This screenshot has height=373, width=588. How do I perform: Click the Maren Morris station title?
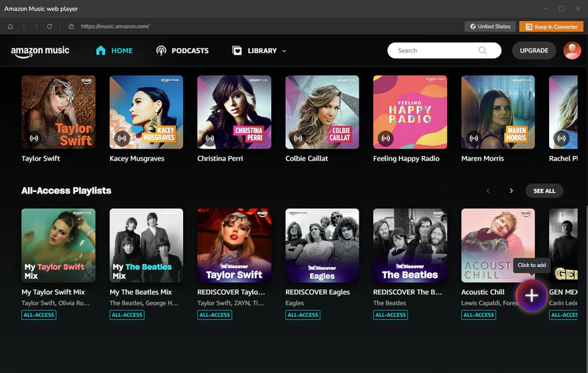[483, 158]
